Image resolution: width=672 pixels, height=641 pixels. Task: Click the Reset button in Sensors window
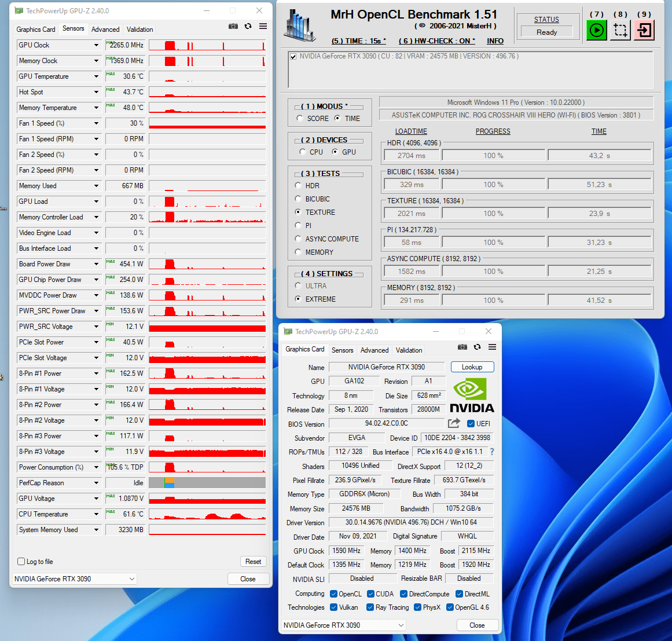point(254,562)
